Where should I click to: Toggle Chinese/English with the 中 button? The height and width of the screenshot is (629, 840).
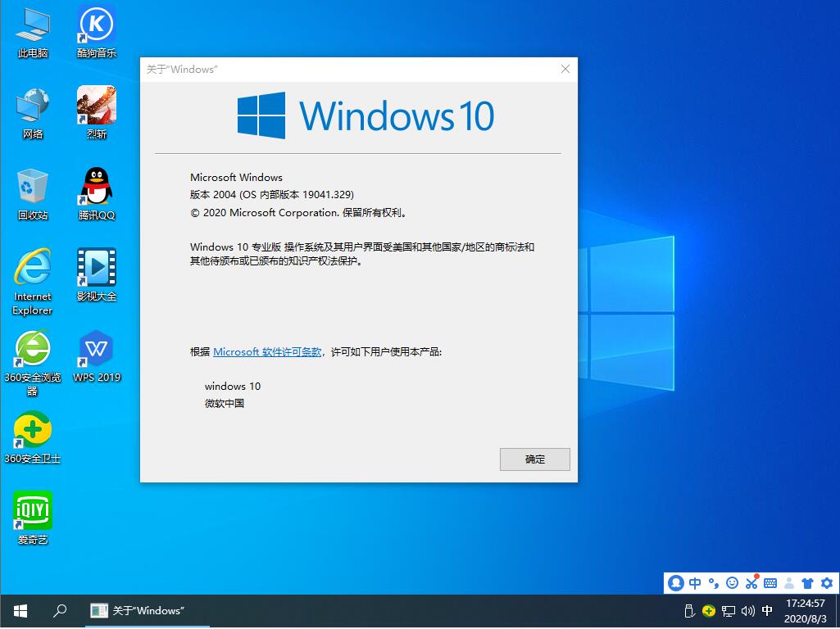(x=694, y=583)
